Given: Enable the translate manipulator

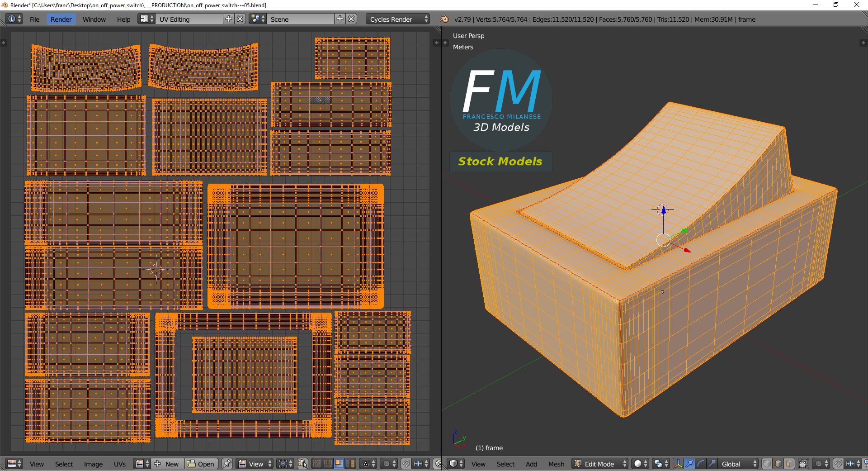Looking at the screenshot, I should point(689,464).
